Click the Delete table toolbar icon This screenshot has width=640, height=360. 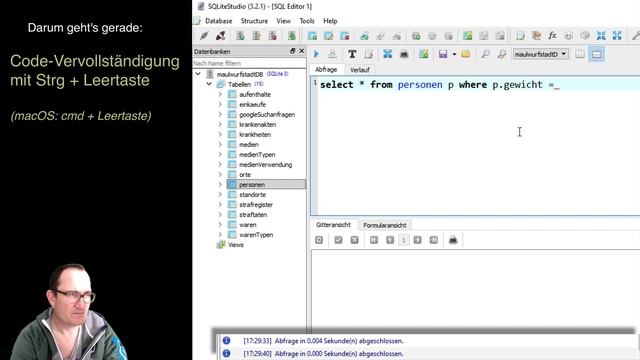344,36
